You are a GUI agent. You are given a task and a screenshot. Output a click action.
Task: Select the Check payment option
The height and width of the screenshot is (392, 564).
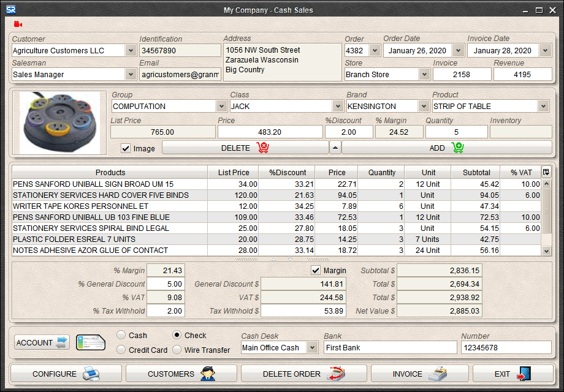point(177,335)
